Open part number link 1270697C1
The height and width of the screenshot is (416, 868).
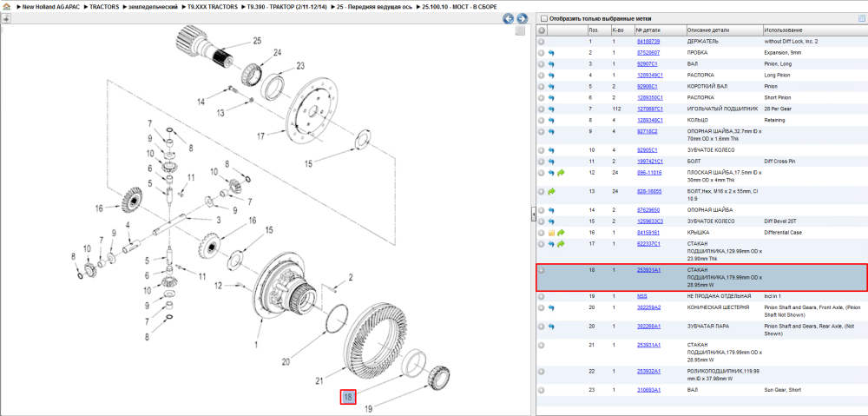point(649,109)
